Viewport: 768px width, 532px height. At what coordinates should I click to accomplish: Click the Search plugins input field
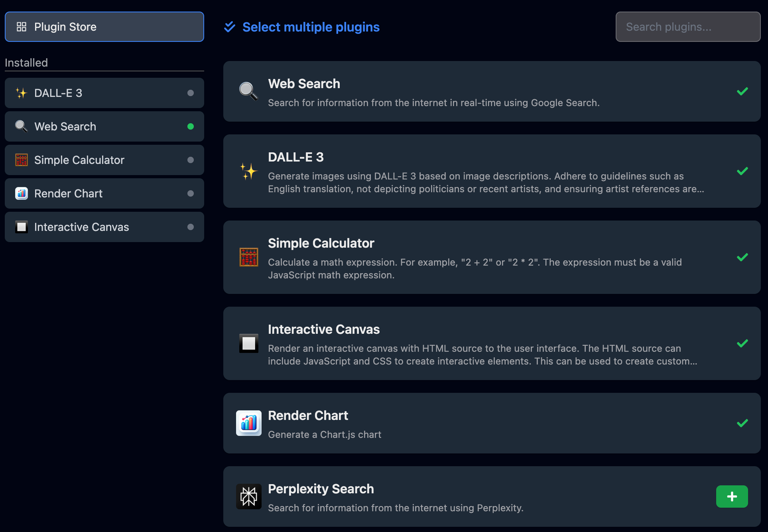[x=687, y=27]
